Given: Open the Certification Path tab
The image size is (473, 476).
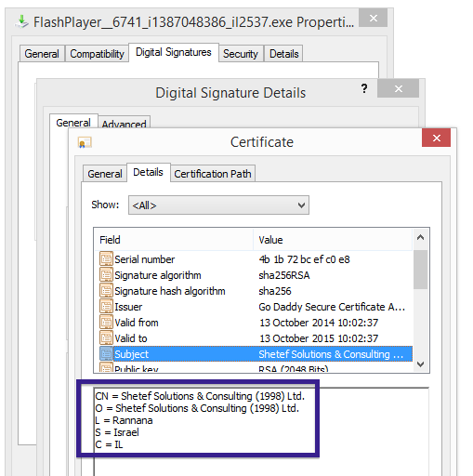Looking at the screenshot, I should coord(213,174).
